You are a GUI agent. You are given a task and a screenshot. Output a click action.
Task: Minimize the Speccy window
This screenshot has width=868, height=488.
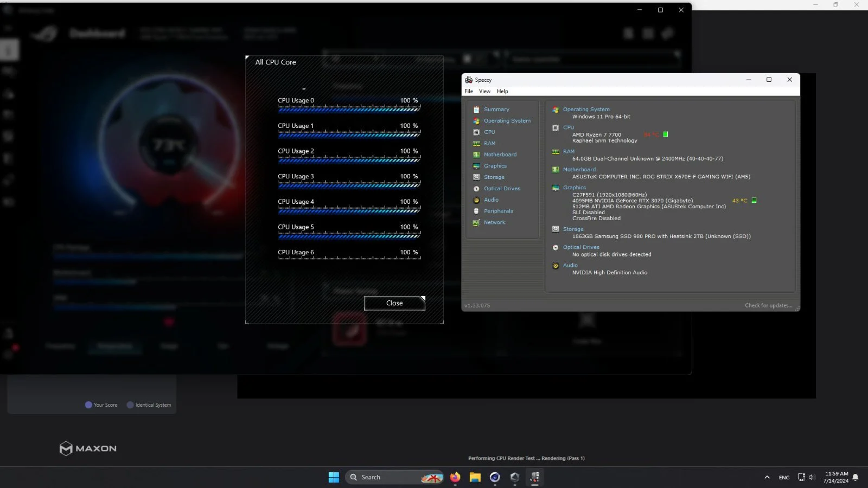[x=749, y=80]
